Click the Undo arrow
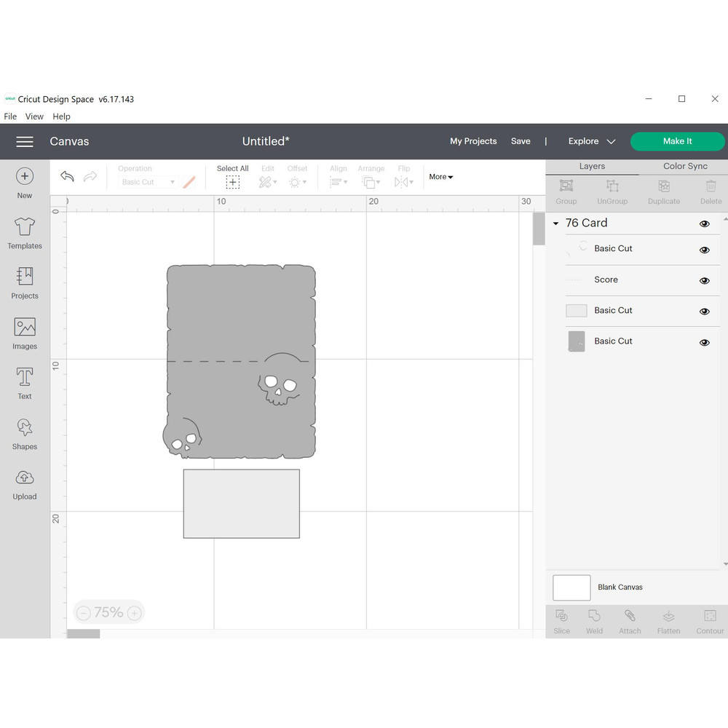Screen dimensions: 728x728 coord(67,177)
